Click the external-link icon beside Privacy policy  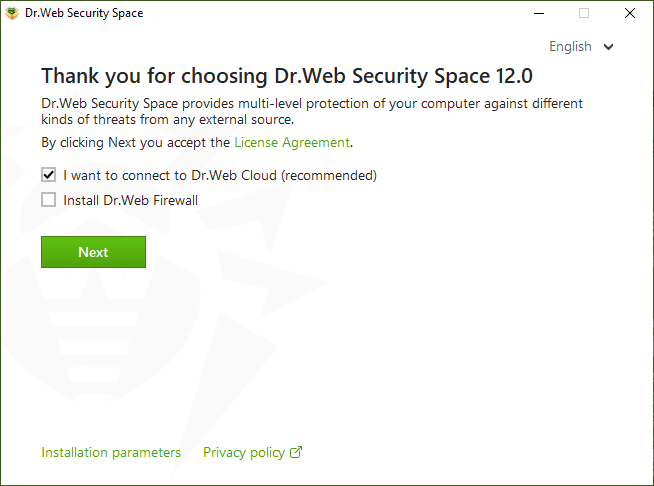pos(296,452)
